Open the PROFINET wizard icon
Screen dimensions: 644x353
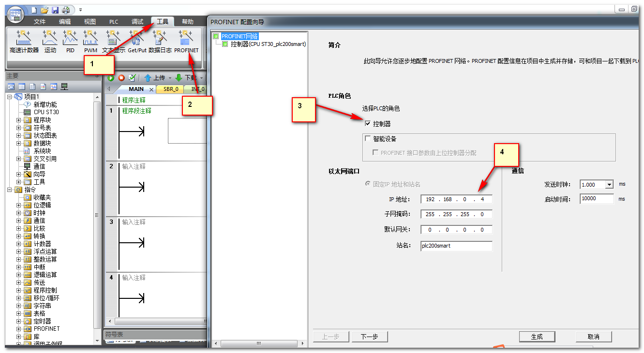tap(186, 41)
